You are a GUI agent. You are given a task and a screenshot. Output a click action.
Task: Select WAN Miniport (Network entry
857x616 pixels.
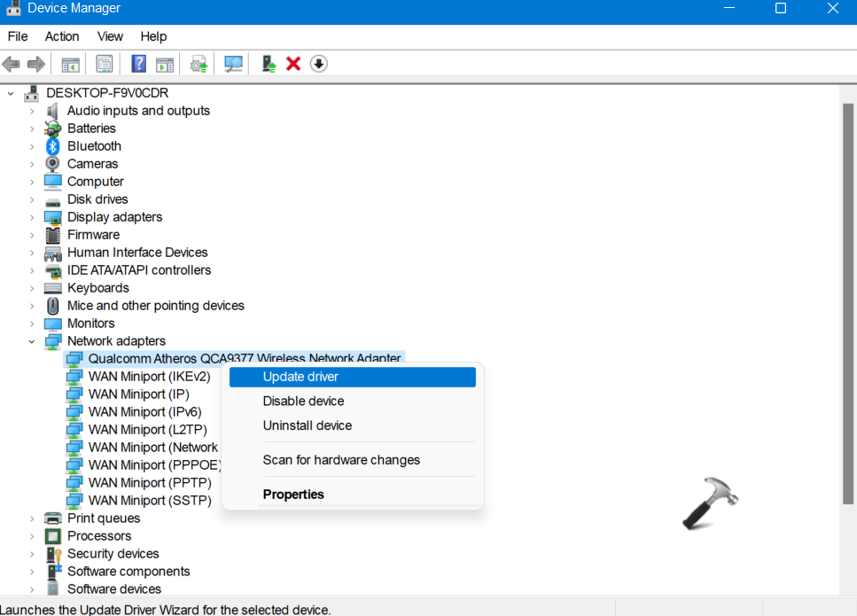(x=153, y=448)
